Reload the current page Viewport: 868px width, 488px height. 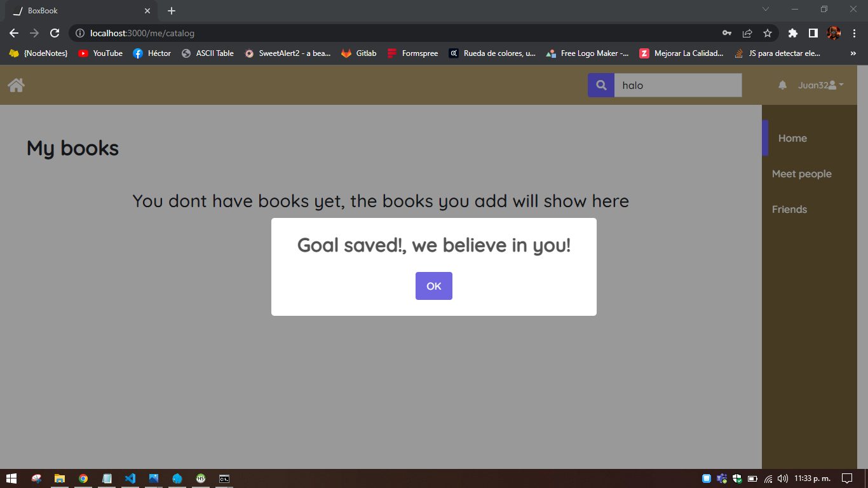pyautogui.click(x=55, y=33)
